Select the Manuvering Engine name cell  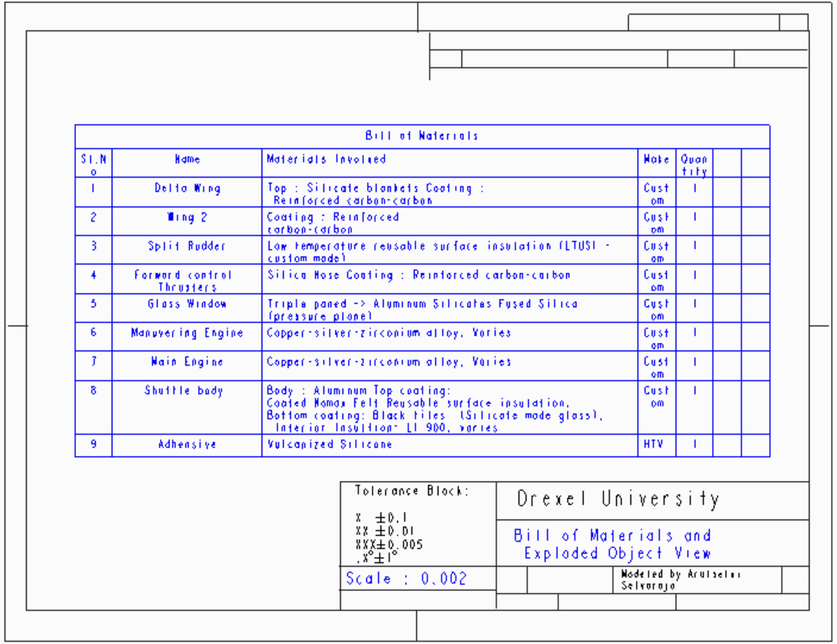(187, 333)
